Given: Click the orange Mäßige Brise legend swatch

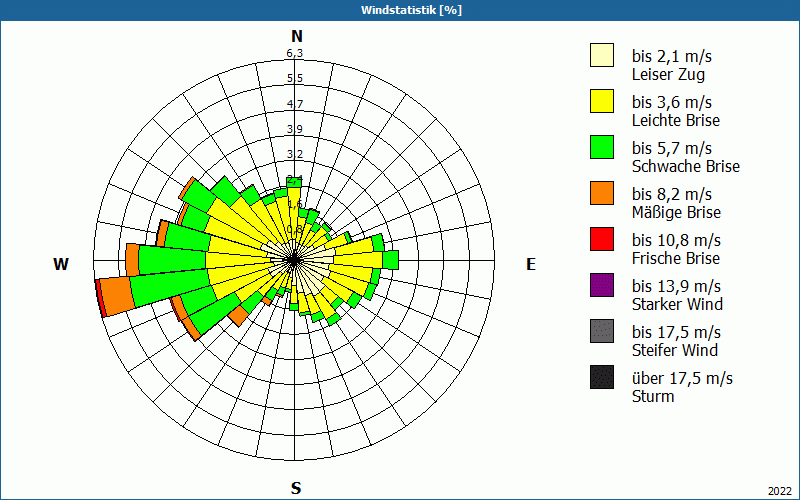Looking at the screenshot, I should 601,193.
